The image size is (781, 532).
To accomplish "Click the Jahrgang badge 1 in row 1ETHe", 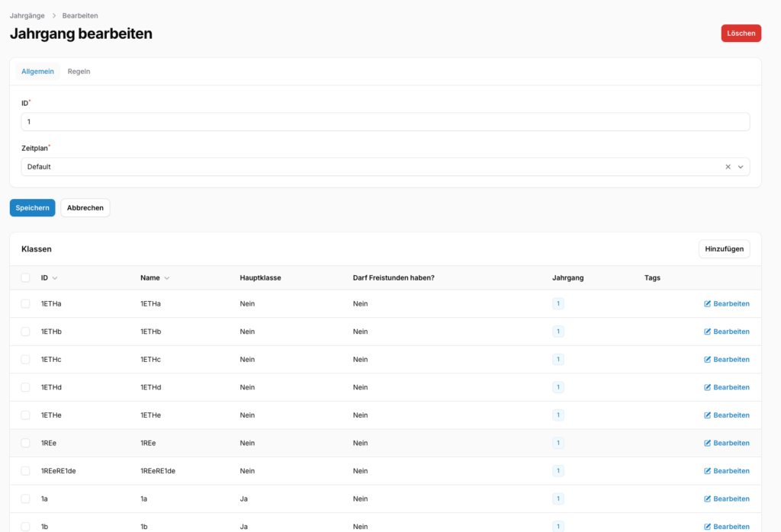I will [x=558, y=415].
